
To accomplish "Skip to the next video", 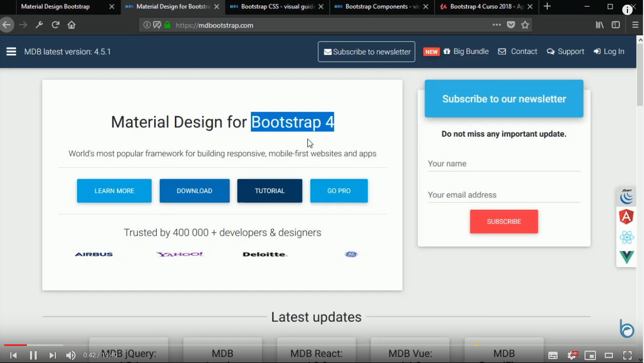I will (52, 355).
